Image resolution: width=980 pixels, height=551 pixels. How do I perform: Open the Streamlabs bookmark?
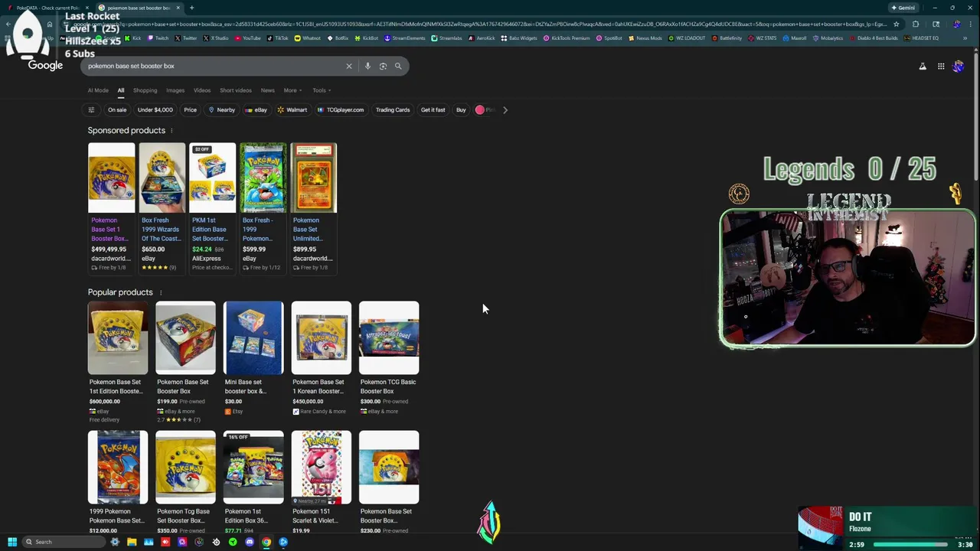tap(446, 38)
